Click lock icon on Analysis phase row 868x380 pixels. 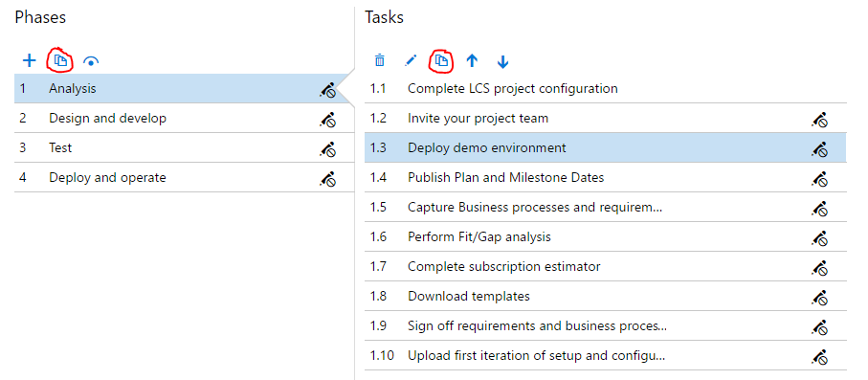pyautogui.click(x=327, y=90)
